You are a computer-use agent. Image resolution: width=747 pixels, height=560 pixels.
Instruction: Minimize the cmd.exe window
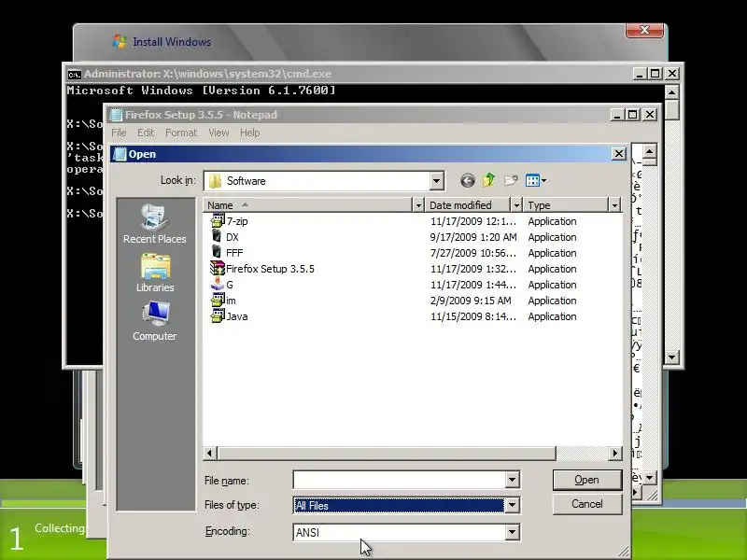click(x=640, y=74)
